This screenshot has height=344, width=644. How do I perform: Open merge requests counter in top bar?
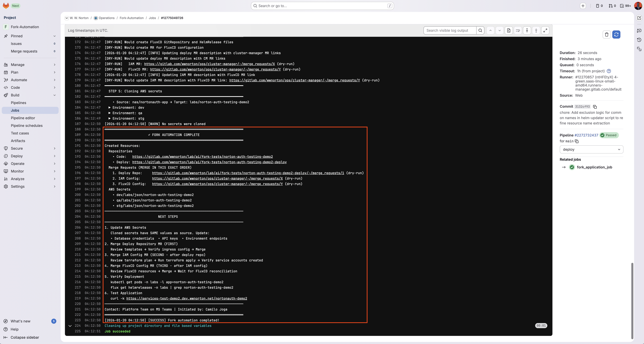click(612, 6)
